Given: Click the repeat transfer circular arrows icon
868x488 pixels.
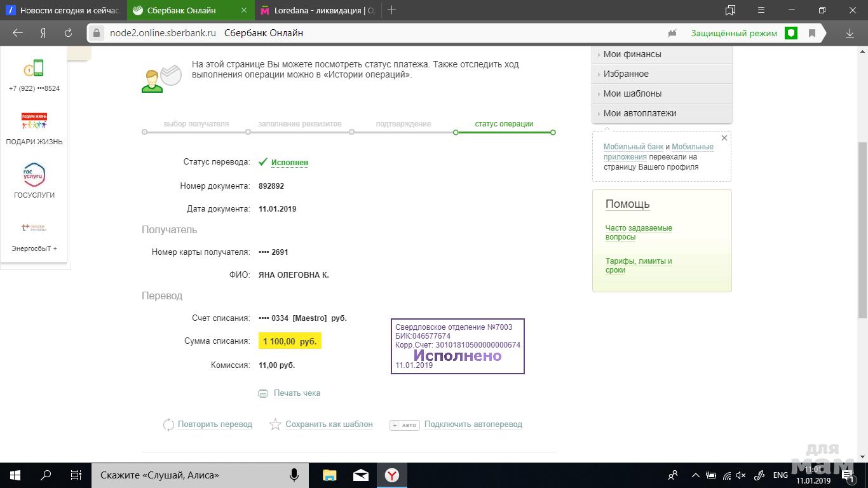Looking at the screenshot, I should 168,424.
